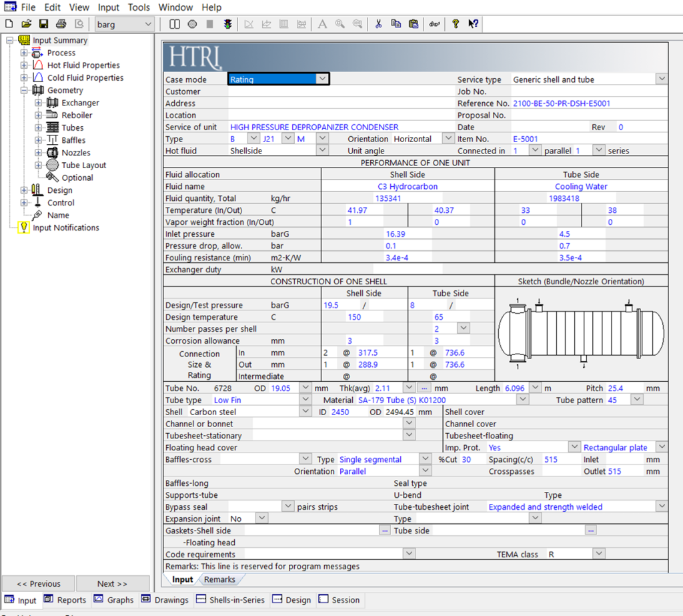Click the Print toolbar icon
Viewport: 683px width, 616px height.
(61, 24)
